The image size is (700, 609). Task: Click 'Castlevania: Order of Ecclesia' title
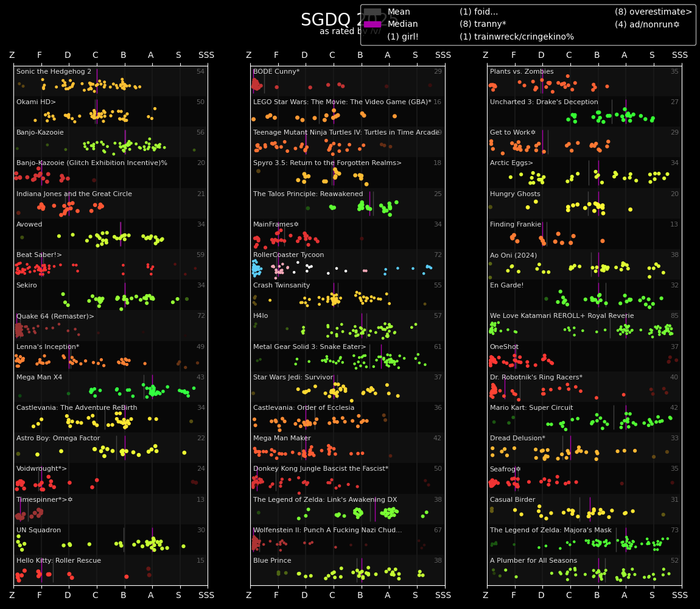304,407
